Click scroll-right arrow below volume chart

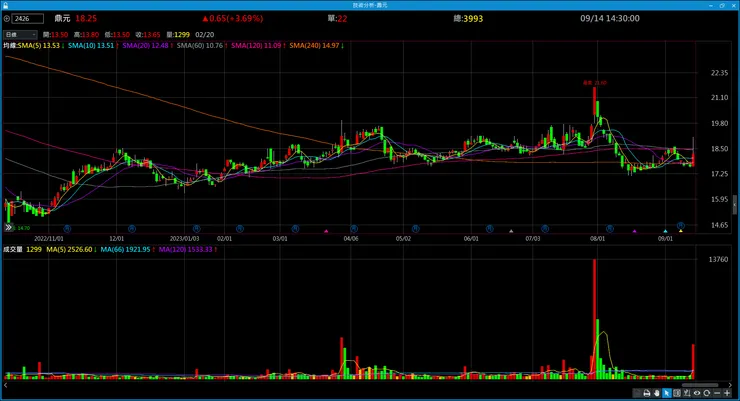[x=731, y=385]
